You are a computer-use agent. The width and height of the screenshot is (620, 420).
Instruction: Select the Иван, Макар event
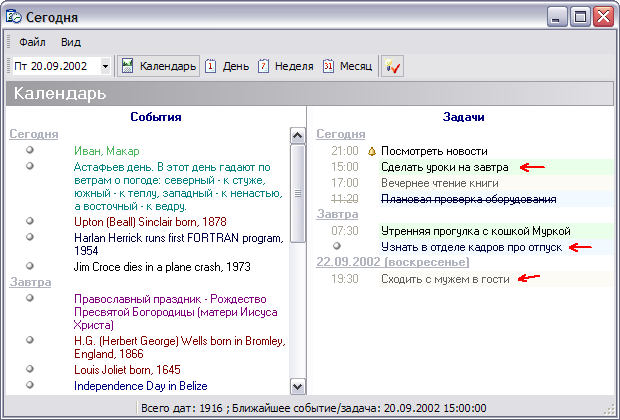pos(107,151)
